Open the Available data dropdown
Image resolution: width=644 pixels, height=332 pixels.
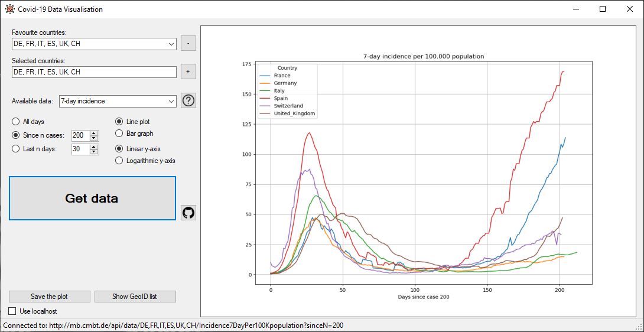point(171,102)
